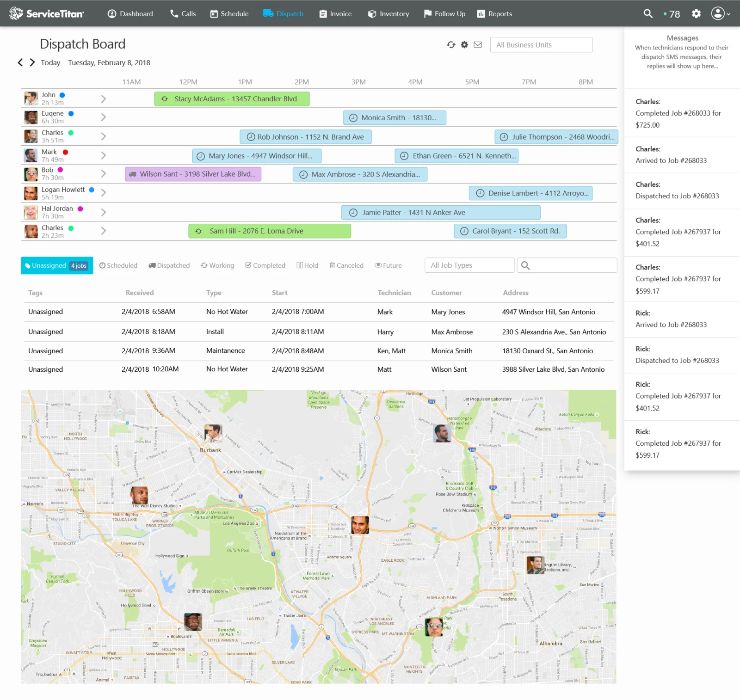The image size is (740, 700).
Task: Expand John's technician row chevron
Action: click(103, 98)
